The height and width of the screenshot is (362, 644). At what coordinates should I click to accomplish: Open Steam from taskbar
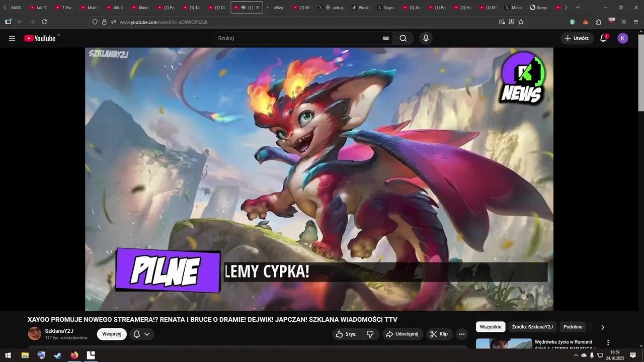(58, 355)
